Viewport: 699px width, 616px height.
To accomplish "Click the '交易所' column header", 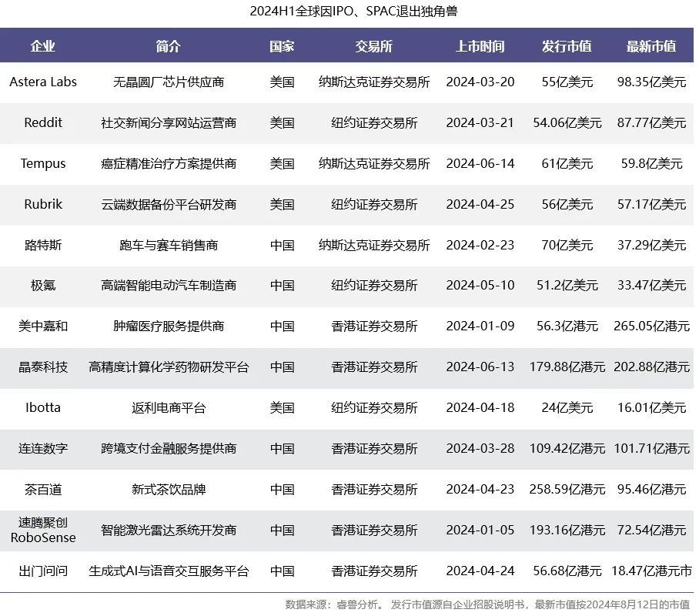I will pos(373,46).
